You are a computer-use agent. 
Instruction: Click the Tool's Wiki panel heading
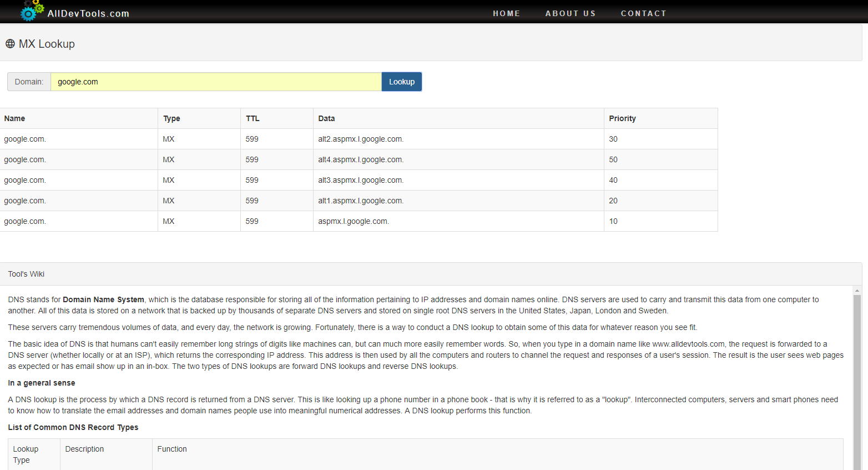[431, 274]
